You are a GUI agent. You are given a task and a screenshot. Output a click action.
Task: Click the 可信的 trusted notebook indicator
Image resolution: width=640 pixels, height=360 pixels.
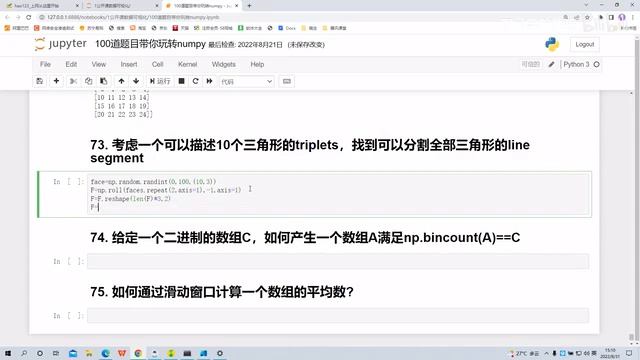pyautogui.click(x=531, y=64)
